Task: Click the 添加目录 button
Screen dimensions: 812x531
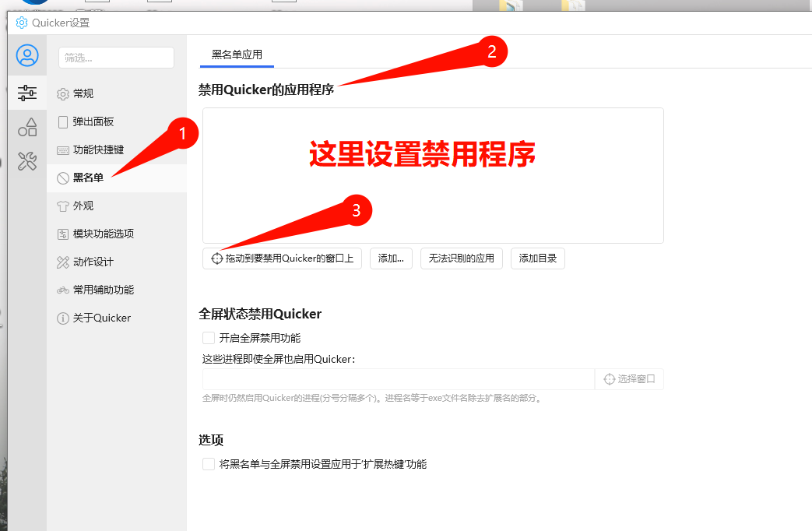Action: click(537, 258)
